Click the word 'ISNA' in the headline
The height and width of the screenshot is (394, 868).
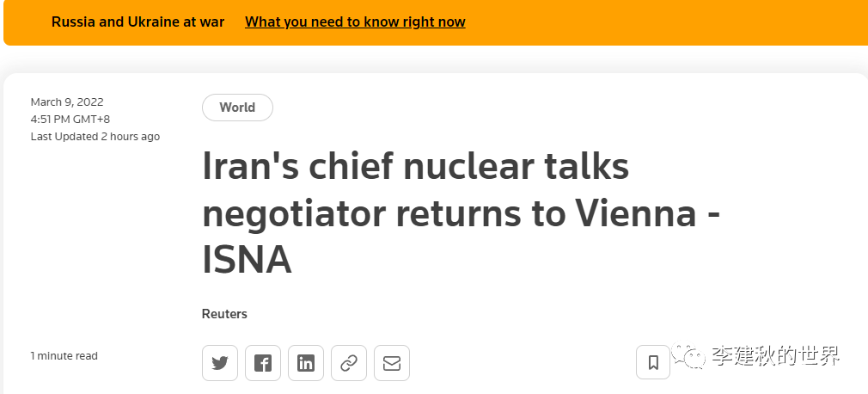247,261
